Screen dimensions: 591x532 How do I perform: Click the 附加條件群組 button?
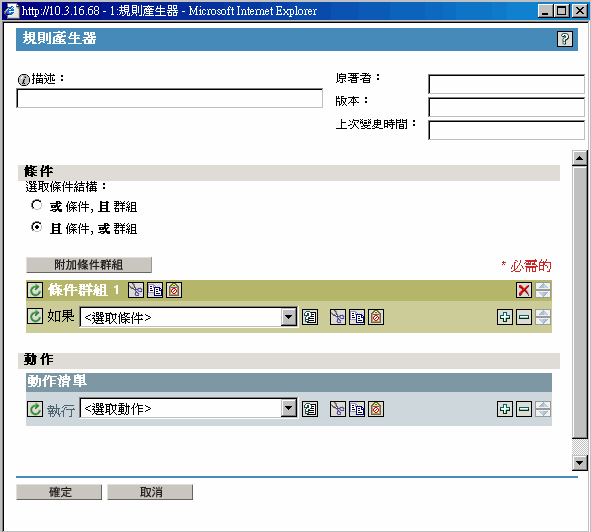tap(89, 265)
